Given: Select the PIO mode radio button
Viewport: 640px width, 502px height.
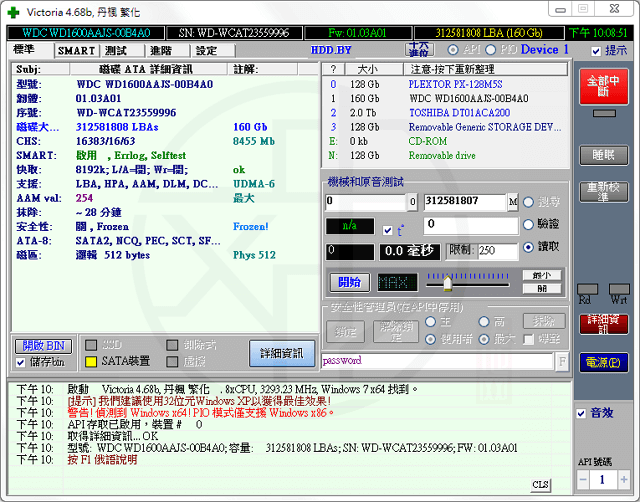Looking at the screenshot, I should (x=491, y=50).
